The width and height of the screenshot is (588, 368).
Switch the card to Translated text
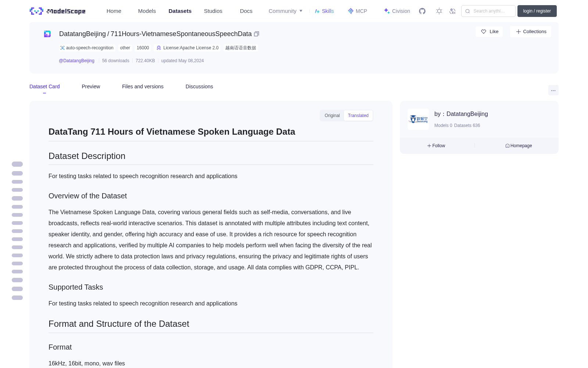(x=358, y=116)
